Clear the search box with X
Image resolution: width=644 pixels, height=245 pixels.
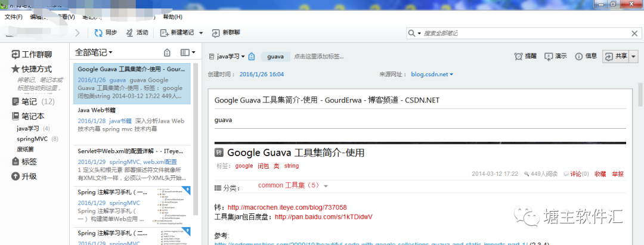tap(634, 33)
